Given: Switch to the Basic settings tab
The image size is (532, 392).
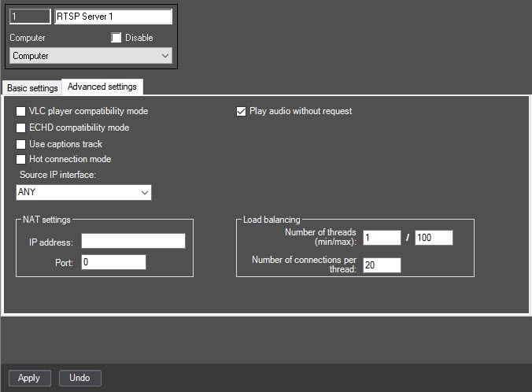Looking at the screenshot, I should click(32, 88).
